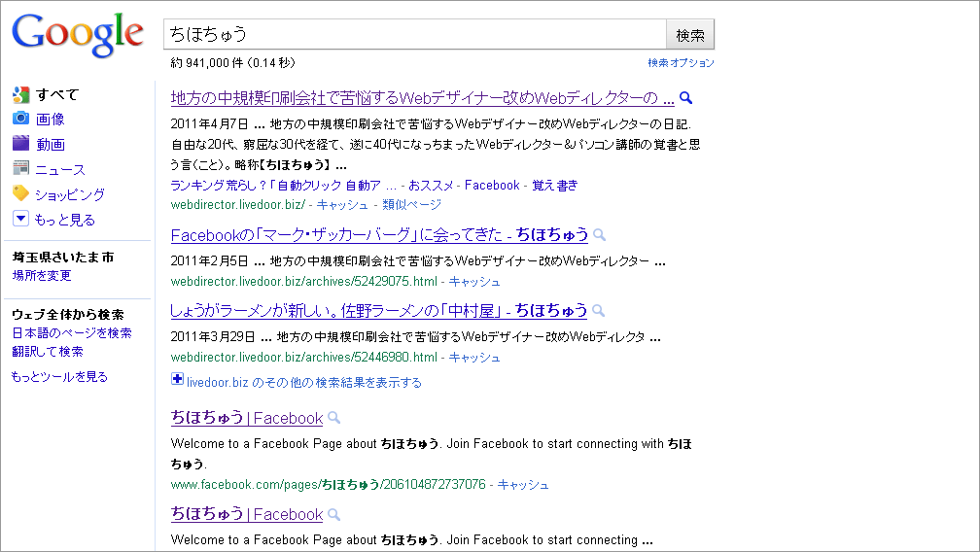This screenshot has width=980, height=552.
Task: Click the 2011年4月7日 date text
Action: 209,124
